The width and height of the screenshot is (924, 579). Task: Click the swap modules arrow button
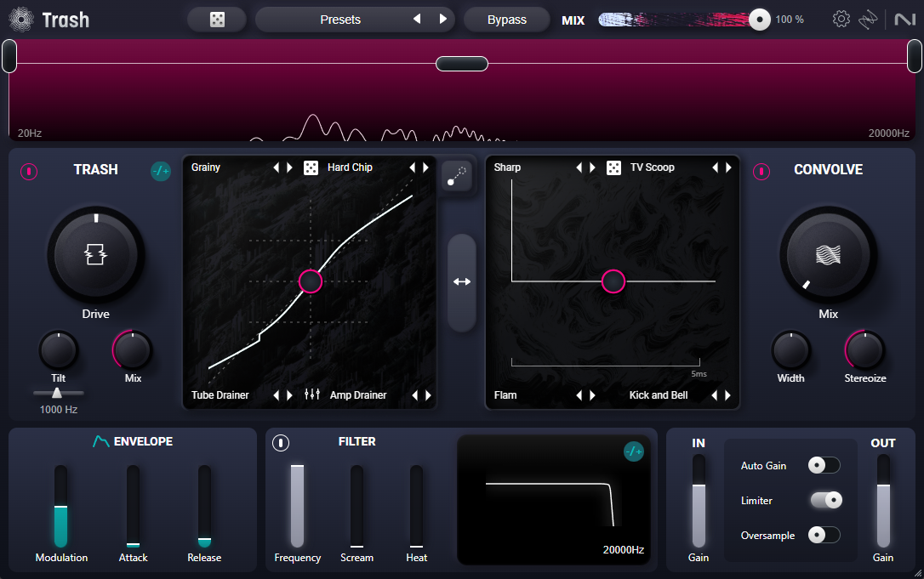462,282
